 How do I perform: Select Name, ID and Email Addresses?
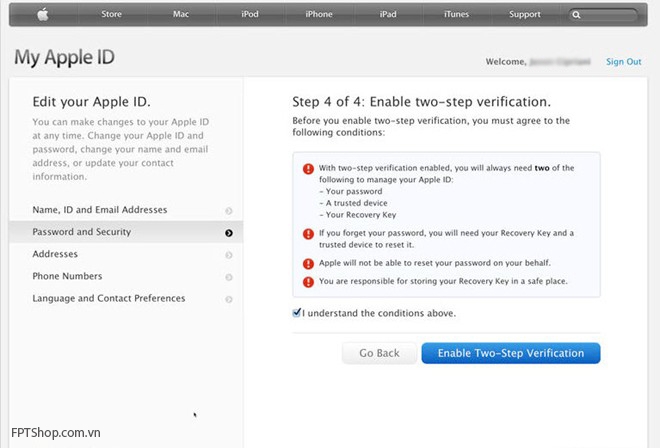(126, 210)
